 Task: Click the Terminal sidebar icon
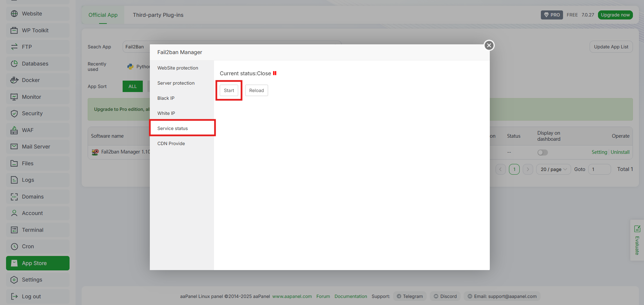point(14,230)
